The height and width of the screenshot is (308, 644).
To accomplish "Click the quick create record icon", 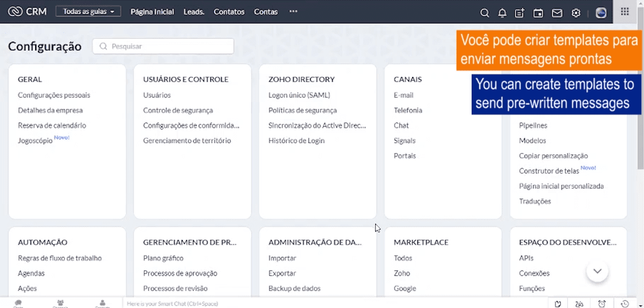I will click(x=519, y=13).
